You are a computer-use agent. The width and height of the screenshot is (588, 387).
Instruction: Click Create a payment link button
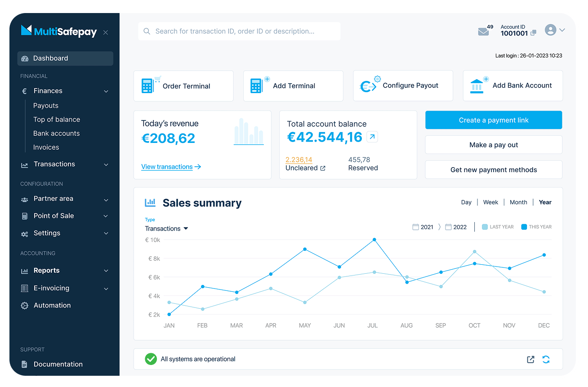tap(494, 120)
